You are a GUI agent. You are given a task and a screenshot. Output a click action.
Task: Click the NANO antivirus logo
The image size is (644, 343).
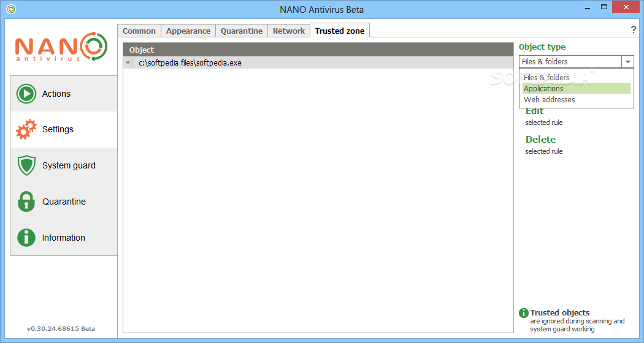[x=61, y=47]
